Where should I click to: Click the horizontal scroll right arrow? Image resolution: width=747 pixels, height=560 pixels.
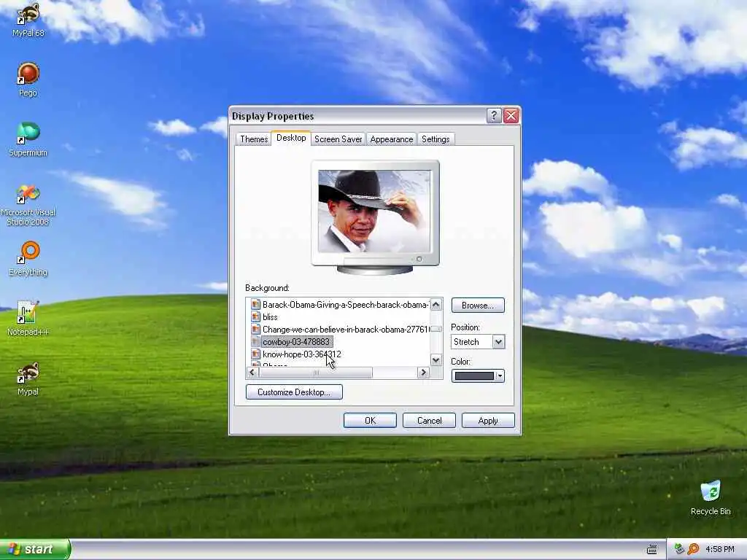[423, 373]
